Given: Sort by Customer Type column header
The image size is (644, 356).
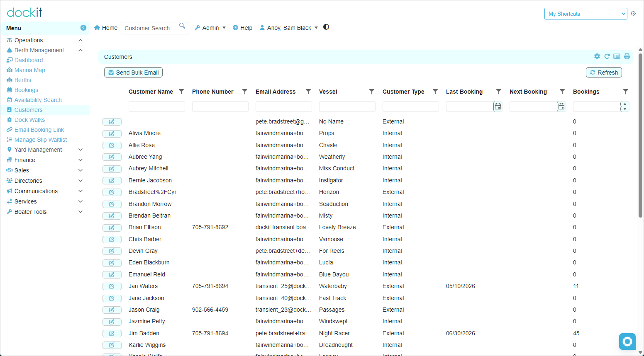Looking at the screenshot, I should [x=403, y=92].
